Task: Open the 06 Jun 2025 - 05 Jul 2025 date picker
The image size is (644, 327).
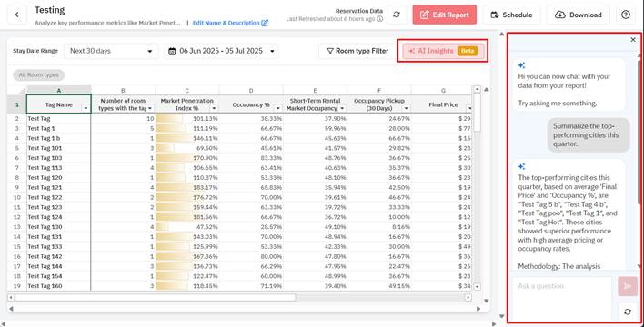Action: (221, 51)
